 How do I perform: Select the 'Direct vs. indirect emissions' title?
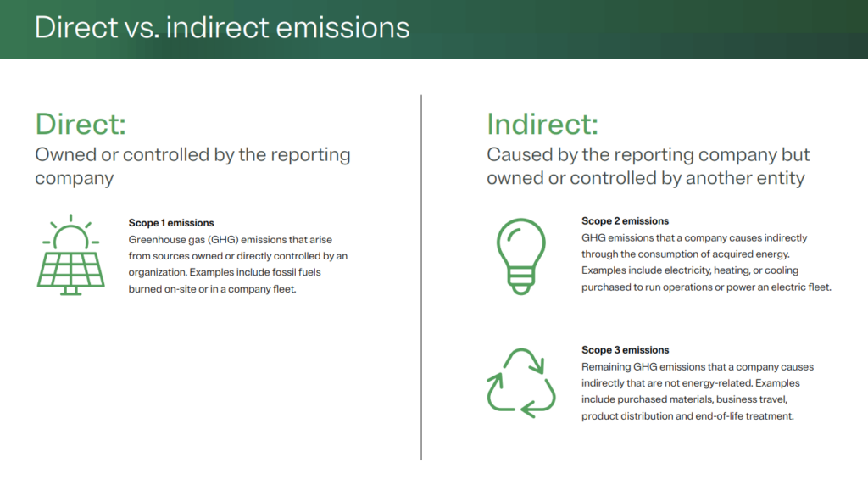click(x=222, y=28)
